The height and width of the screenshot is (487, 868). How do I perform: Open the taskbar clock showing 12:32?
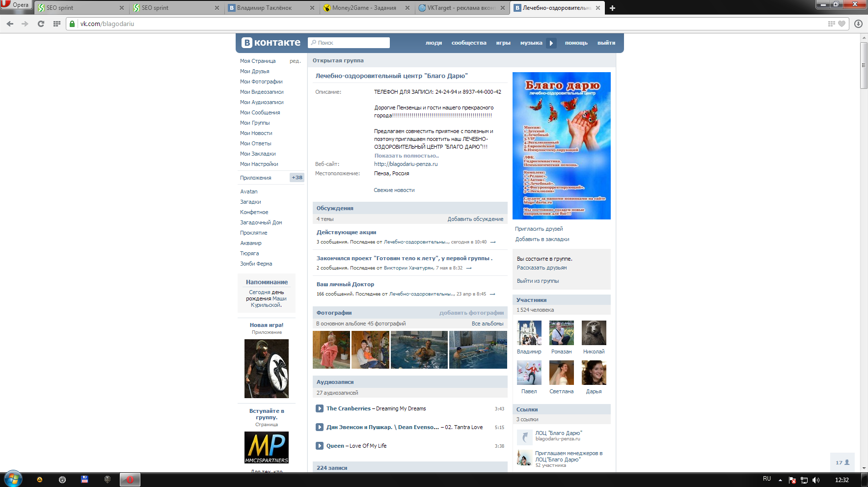pyautogui.click(x=842, y=480)
